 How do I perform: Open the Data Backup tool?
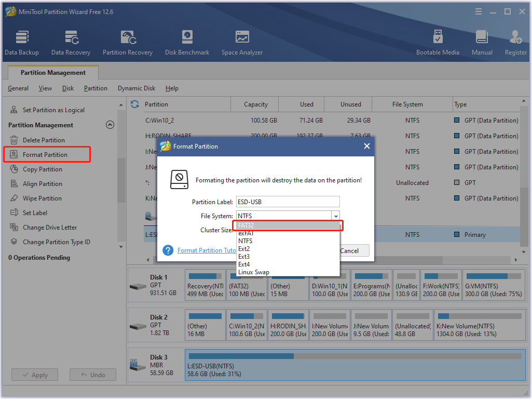pyautogui.click(x=22, y=43)
